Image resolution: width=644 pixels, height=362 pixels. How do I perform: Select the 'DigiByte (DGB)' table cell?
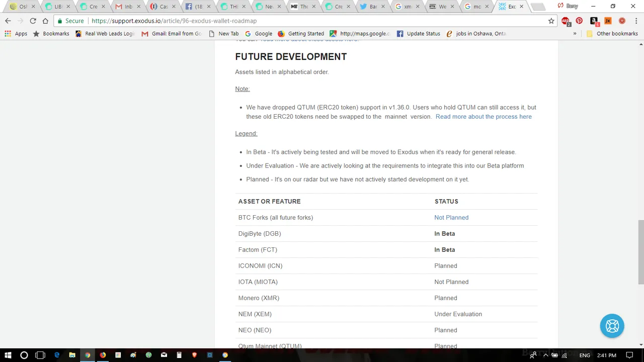[x=260, y=234]
